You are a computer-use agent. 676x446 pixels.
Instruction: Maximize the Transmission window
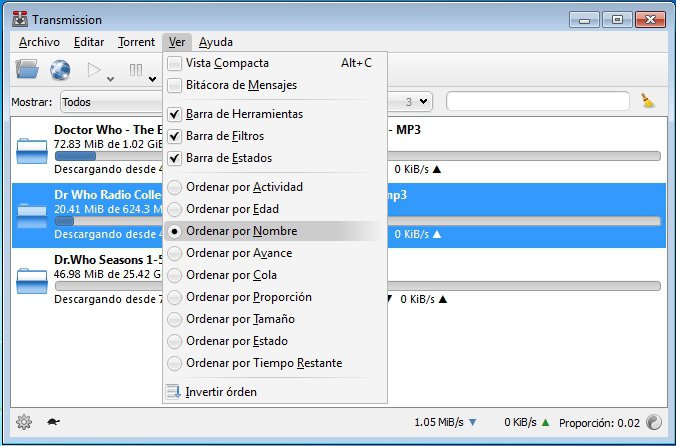(617, 20)
